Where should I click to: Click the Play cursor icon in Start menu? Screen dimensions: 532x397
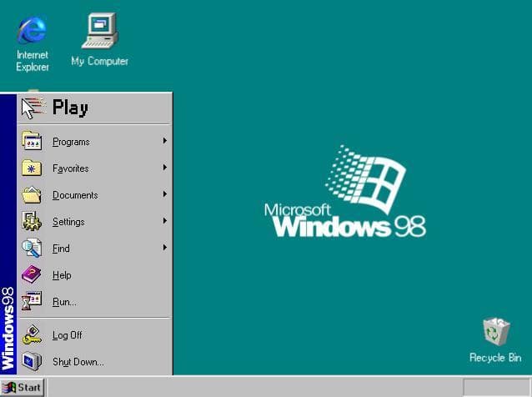(33, 108)
